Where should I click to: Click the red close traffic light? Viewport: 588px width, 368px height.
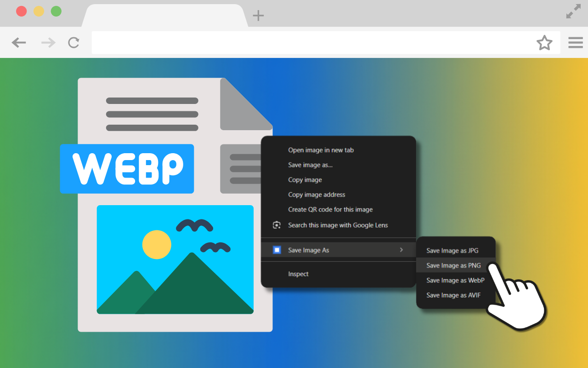21,11
